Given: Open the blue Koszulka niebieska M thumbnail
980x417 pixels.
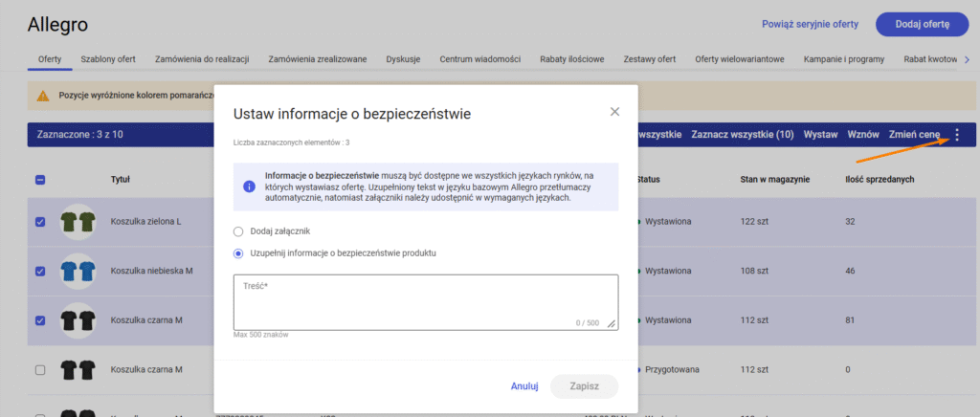Looking at the screenshot, I should [x=78, y=271].
